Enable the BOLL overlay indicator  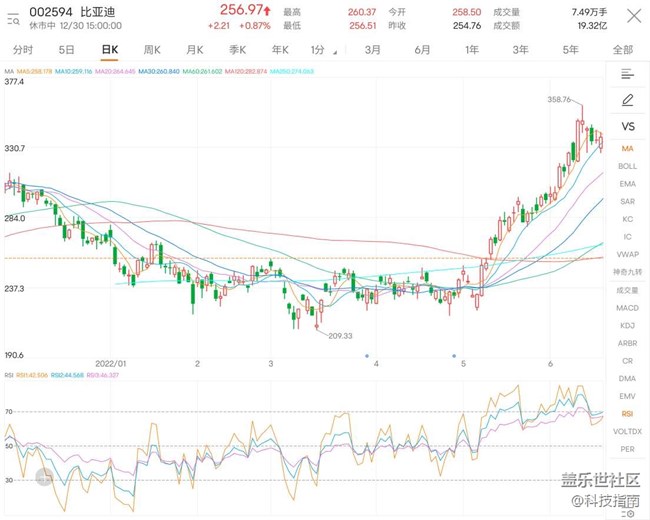pyautogui.click(x=627, y=166)
